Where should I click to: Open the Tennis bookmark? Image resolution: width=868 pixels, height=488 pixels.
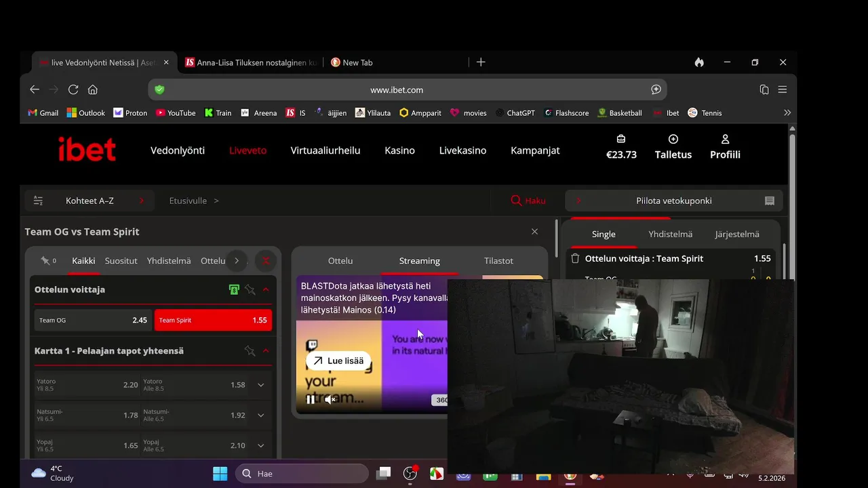pos(705,113)
